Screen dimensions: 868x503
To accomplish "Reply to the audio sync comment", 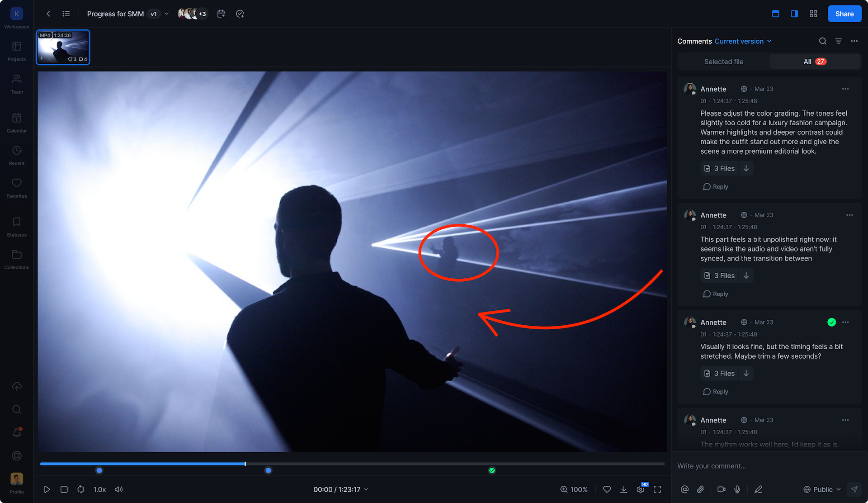I will 716,294.
